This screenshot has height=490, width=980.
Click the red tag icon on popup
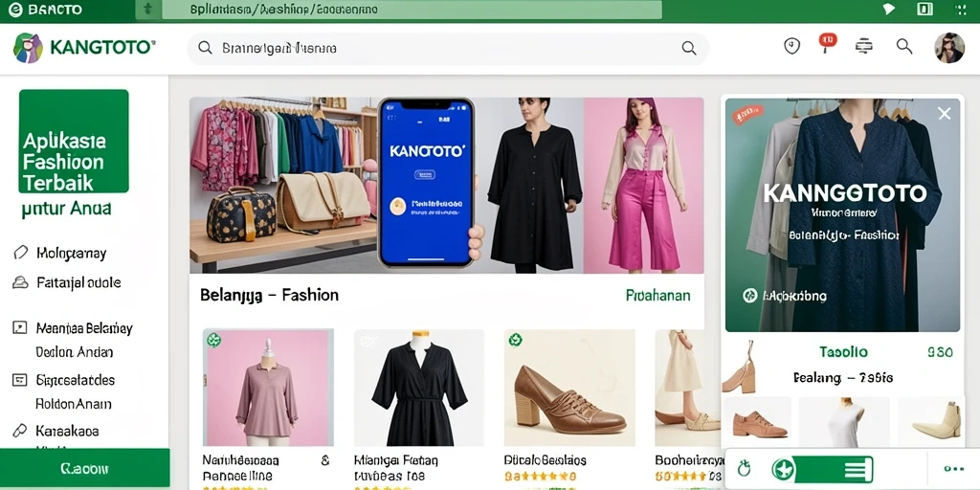point(748,115)
